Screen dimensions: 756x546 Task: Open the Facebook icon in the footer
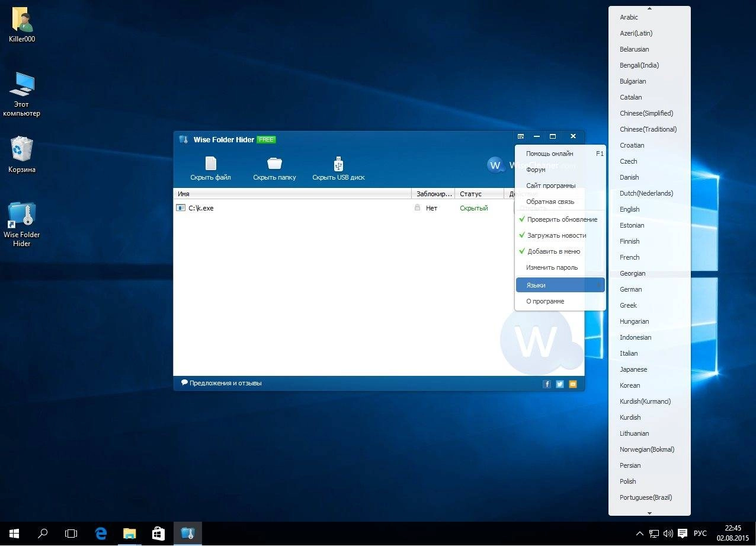click(547, 384)
